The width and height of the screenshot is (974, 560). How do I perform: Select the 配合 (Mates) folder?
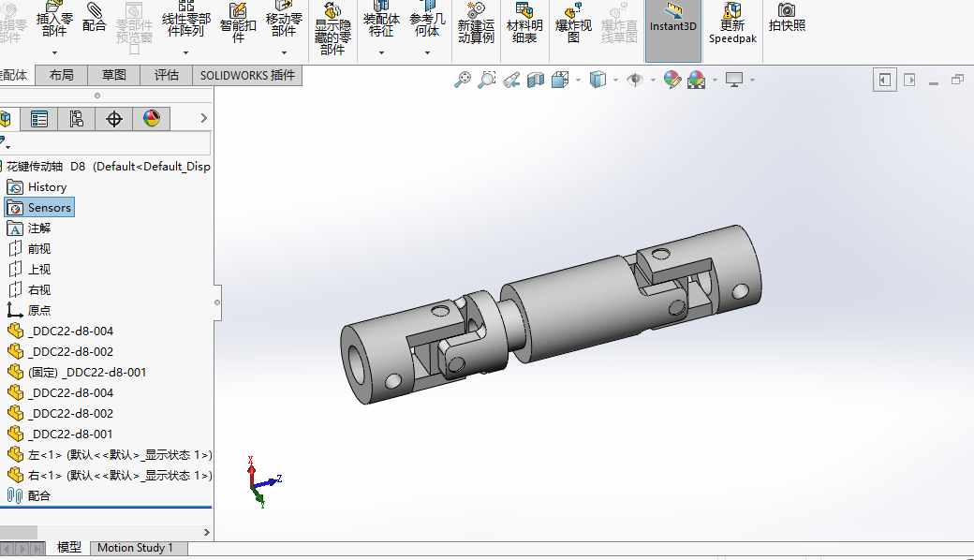pyautogui.click(x=29, y=495)
